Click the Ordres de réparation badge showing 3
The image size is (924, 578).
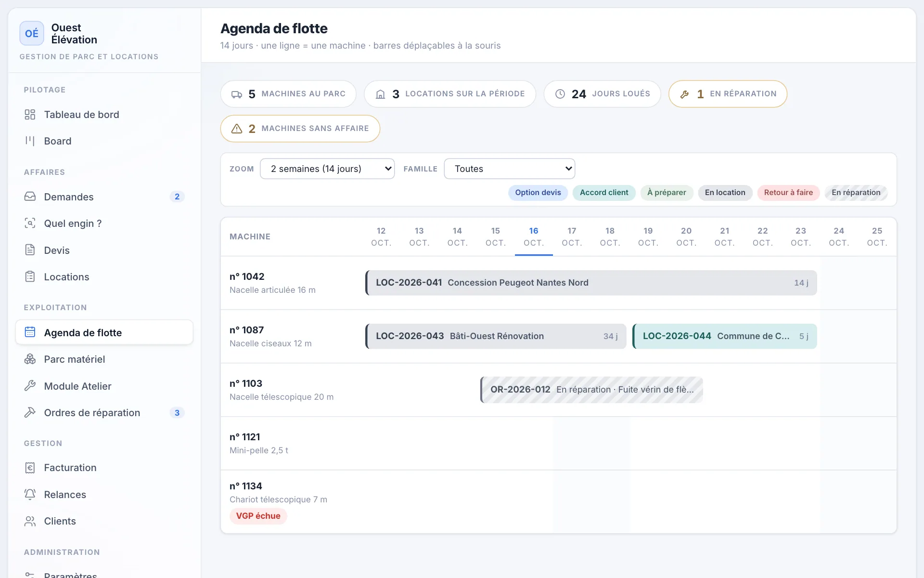coord(177,413)
